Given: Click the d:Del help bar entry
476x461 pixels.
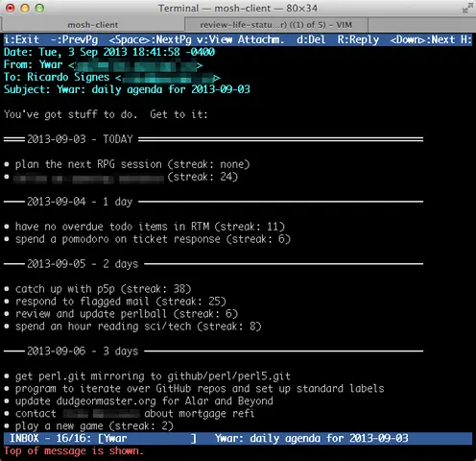Looking at the screenshot, I should pyautogui.click(x=311, y=39).
